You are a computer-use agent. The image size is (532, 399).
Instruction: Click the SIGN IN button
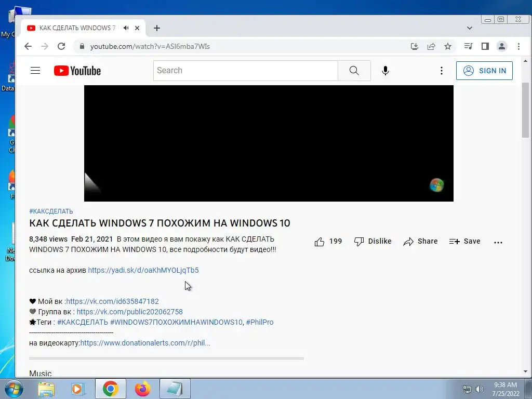click(x=484, y=71)
